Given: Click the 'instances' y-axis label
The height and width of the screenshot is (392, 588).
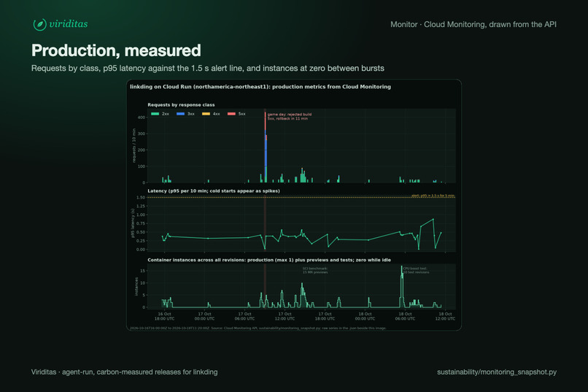Looking at the screenshot, I should [136, 287].
